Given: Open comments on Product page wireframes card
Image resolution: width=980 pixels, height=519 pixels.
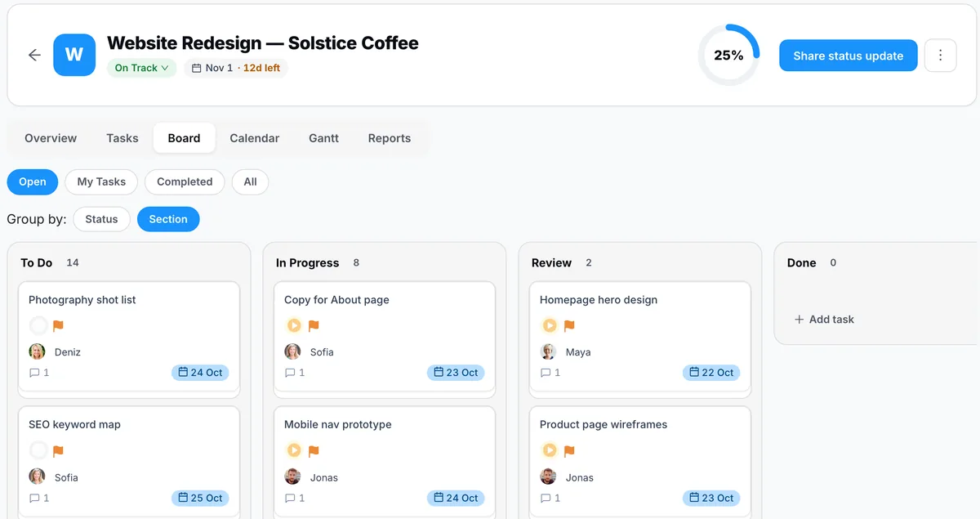Looking at the screenshot, I should point(550,498).
